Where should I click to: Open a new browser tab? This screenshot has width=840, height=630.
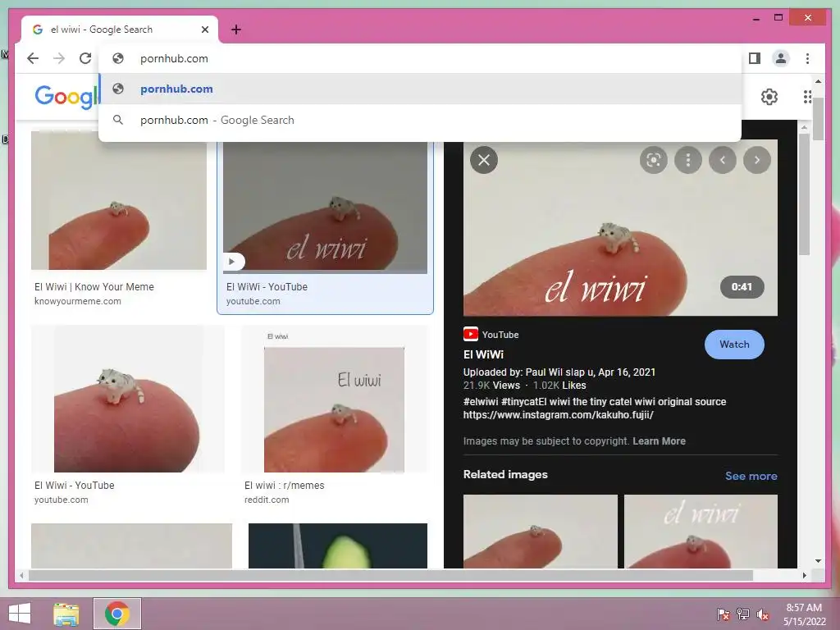coord(236,30)
